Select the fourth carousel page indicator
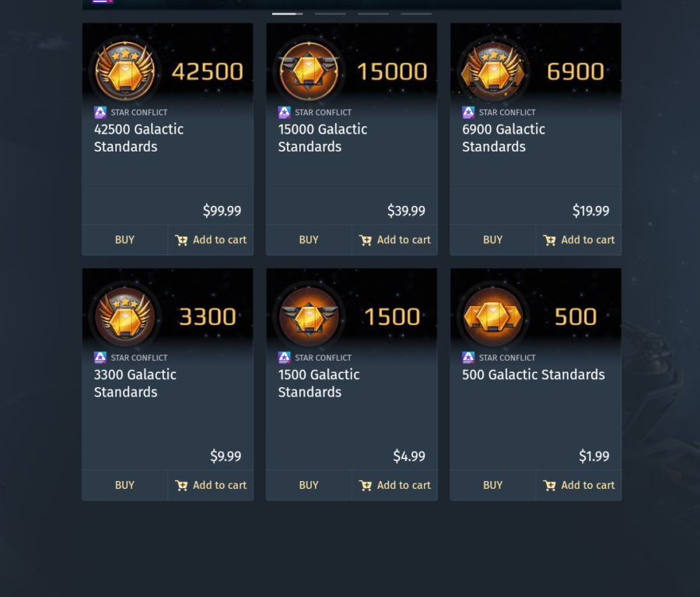This screenshot has width=700, height=597. coord(415,13)
